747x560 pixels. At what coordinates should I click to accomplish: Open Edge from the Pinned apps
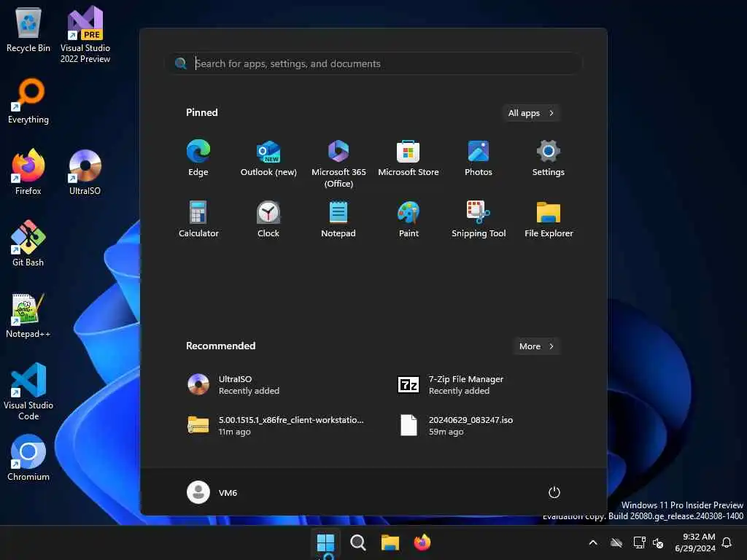[198, 158]
